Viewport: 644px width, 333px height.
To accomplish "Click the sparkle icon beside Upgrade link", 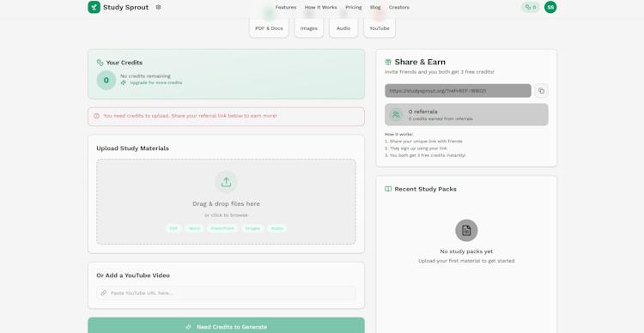I will pyautogui.click(x=123, y=82).
